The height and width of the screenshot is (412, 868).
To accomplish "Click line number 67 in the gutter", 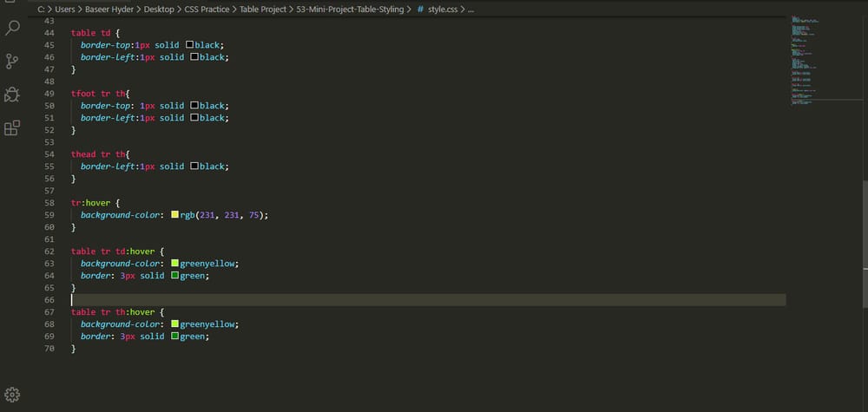I will (49, 312).
